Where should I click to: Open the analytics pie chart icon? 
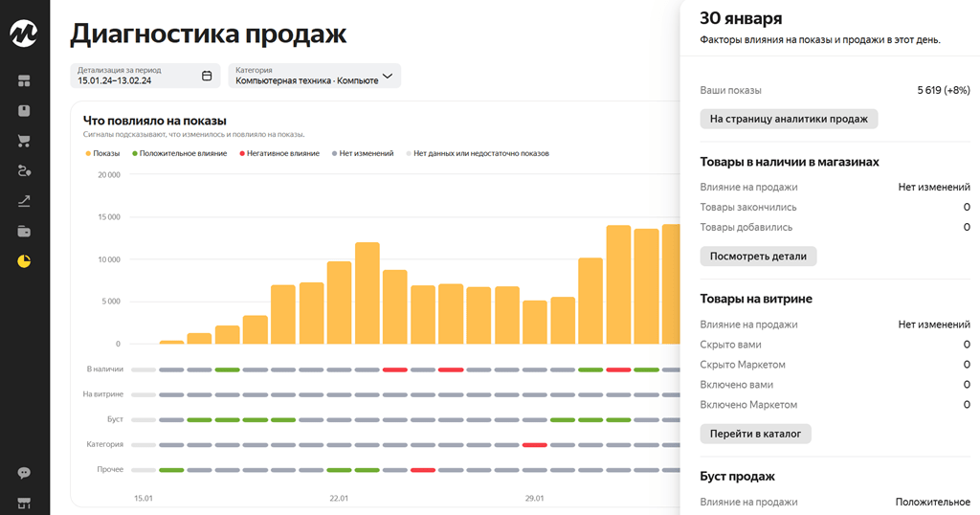[24, 260]
